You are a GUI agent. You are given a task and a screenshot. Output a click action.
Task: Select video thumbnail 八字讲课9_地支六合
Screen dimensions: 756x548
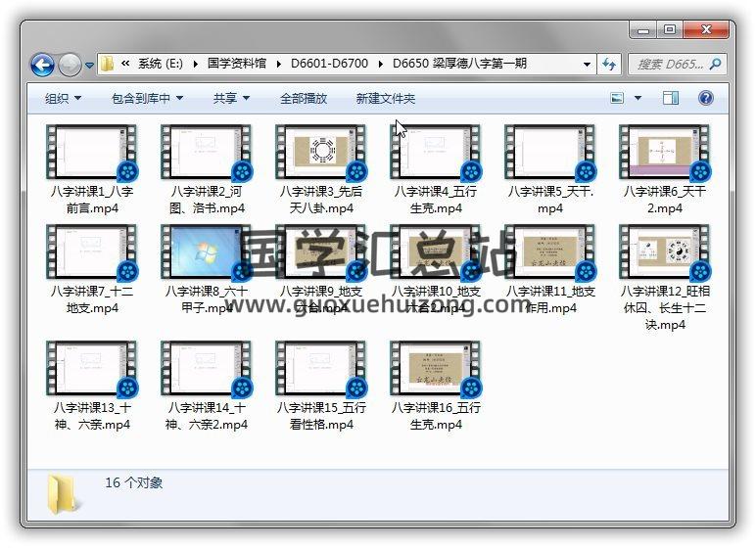coord(321,252)
